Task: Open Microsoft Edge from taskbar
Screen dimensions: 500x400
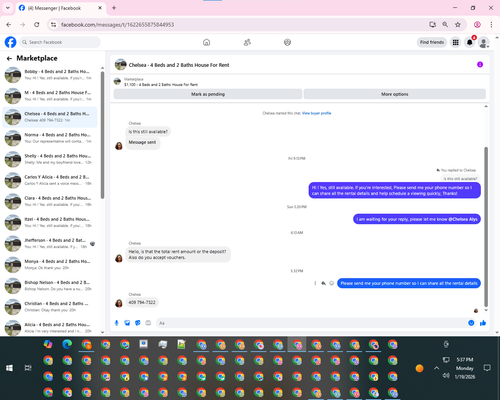Action: (x=67, y=344)
